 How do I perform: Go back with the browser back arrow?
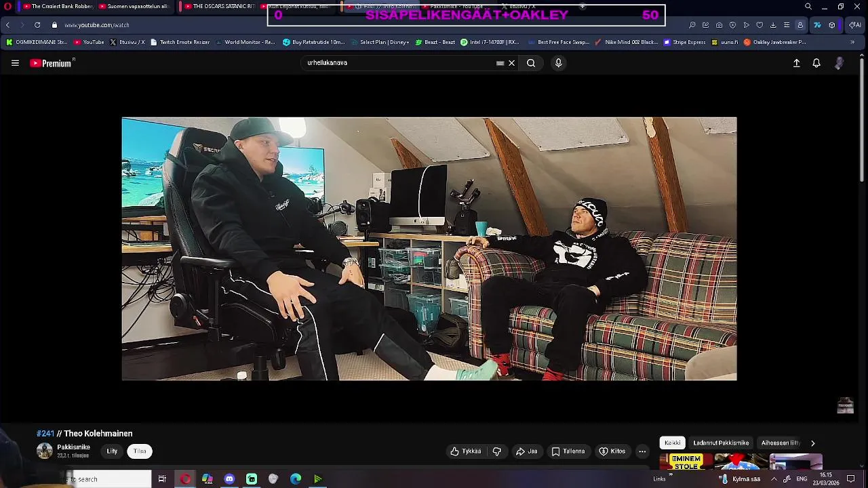[x=7, y=25]
